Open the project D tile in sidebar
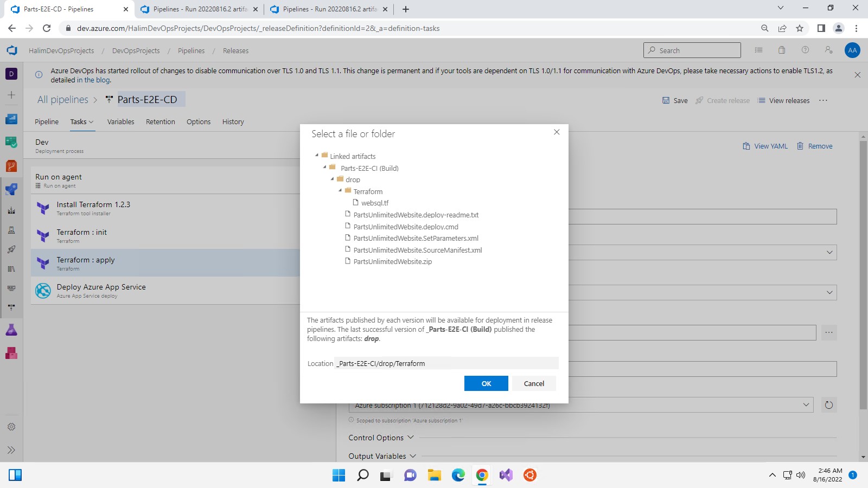Viewport: 868px width, 488px height. 11,74
